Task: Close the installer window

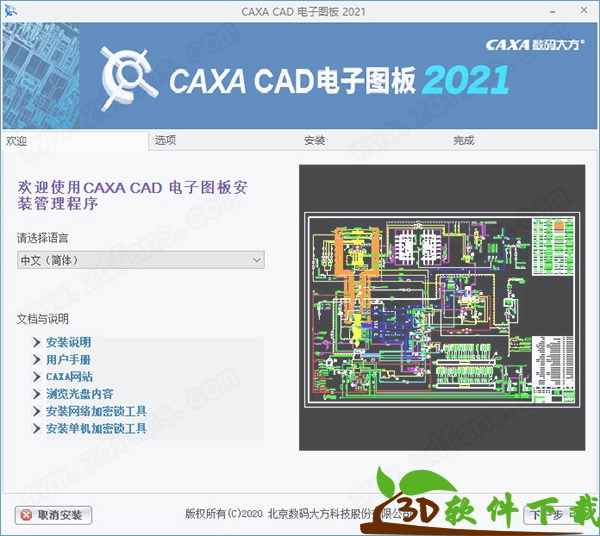Action: coord(584,11)
